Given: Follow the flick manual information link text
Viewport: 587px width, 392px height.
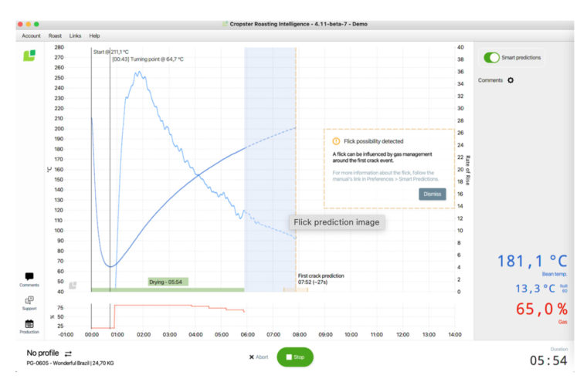Looking at the screenshot, I should 385,176.
